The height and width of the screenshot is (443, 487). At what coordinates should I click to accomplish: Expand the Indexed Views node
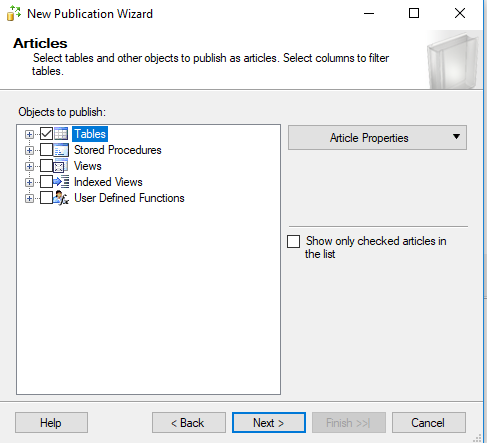29,182
